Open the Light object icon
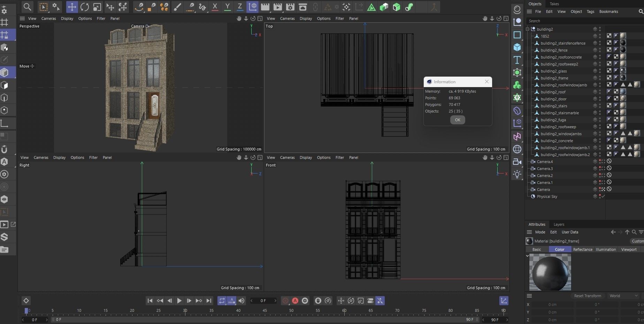 (x=517, y=174)
